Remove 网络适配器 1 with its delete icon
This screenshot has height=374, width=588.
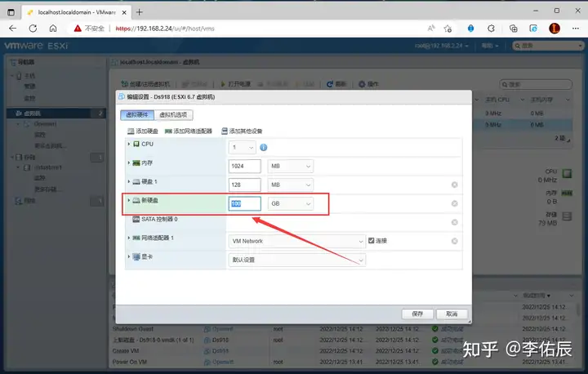[x=455, y=241]
